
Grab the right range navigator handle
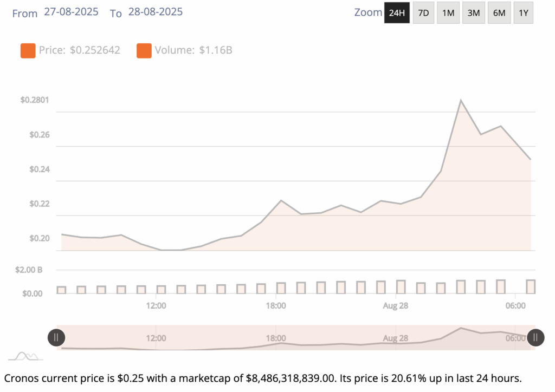(535, 338)
